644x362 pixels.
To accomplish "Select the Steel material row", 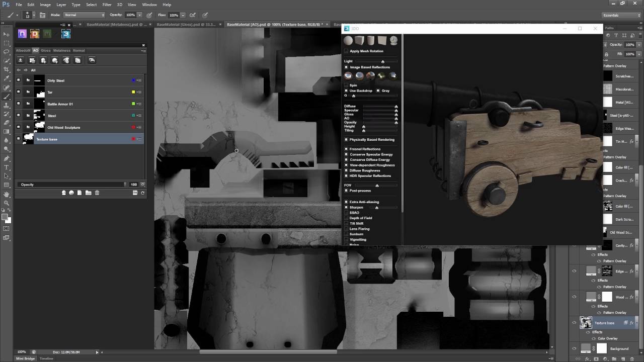I will 80,116.
